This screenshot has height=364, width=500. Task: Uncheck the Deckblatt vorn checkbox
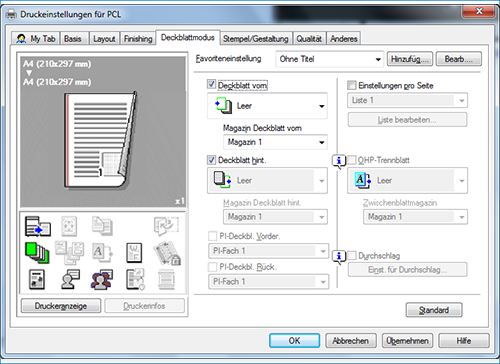(x=211, y=84)
